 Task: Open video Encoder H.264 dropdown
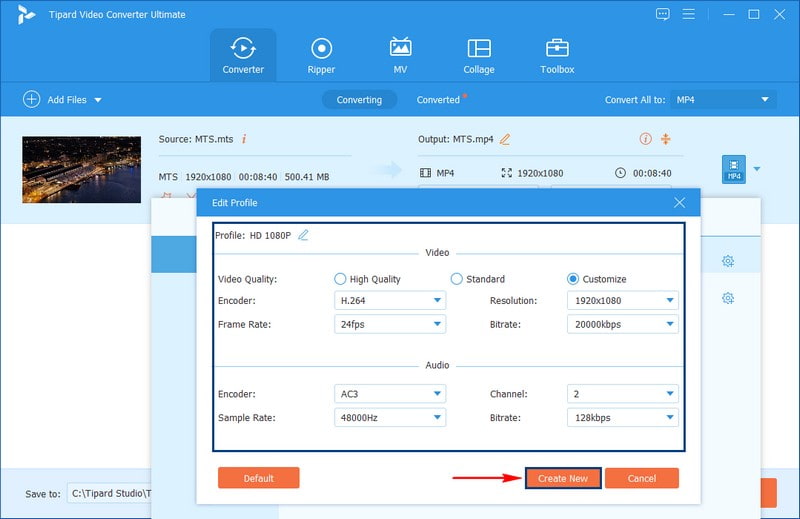[x=390, y=301]
